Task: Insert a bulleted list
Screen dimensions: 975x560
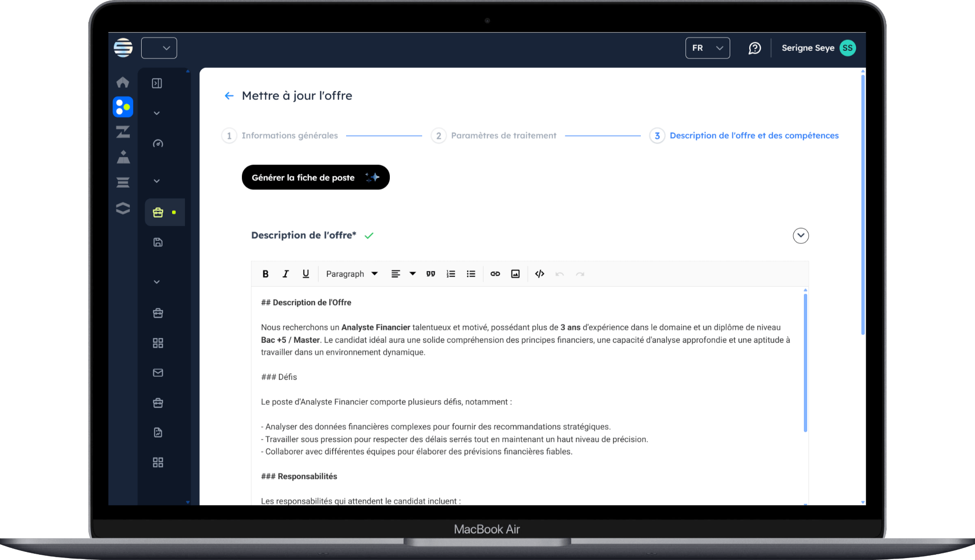Action: [471, 274]
